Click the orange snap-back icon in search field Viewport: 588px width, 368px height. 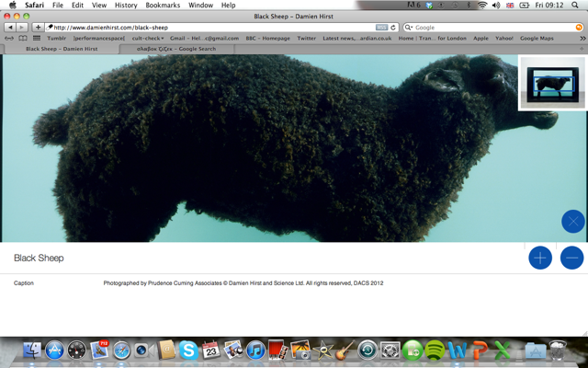[579, 28]
